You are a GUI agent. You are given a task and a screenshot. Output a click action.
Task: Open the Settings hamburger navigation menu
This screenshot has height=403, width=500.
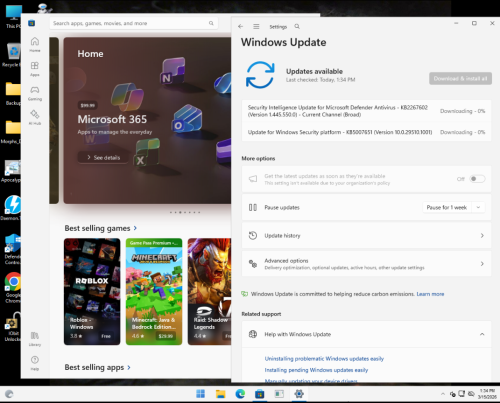click(x=256, y=26)
